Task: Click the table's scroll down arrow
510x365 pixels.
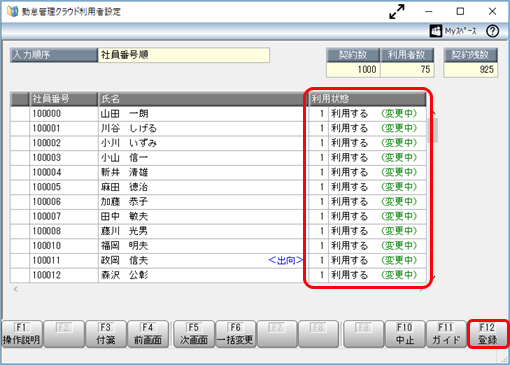Action: [433, 277]
